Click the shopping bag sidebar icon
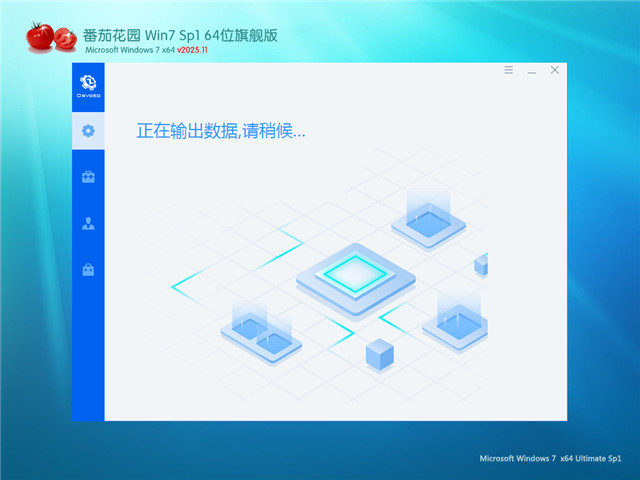 pyautogui.click(x=88, y=269)
